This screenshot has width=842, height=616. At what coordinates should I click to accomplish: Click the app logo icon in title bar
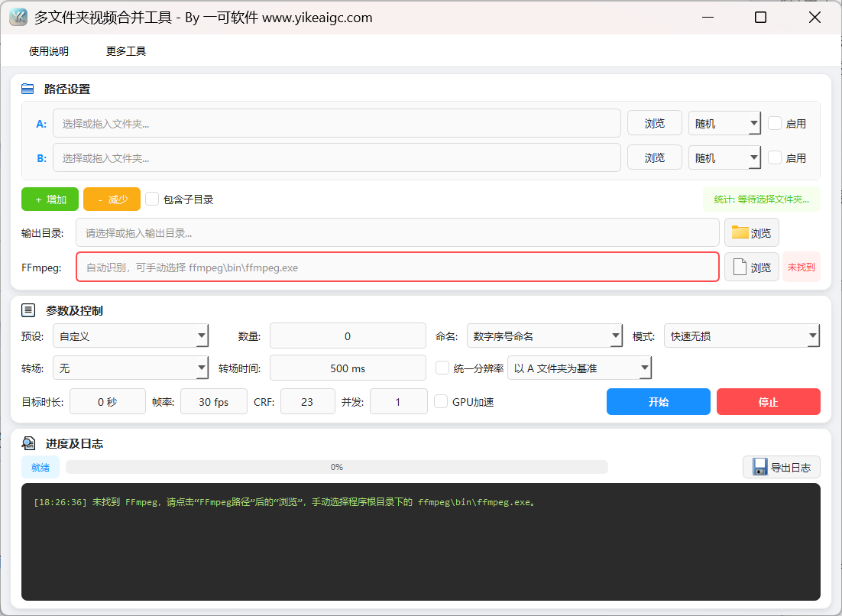coord(18,17)
